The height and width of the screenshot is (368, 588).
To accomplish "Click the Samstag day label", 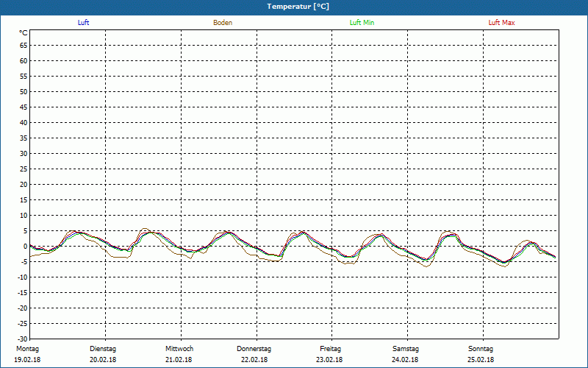I will (406, 349).
